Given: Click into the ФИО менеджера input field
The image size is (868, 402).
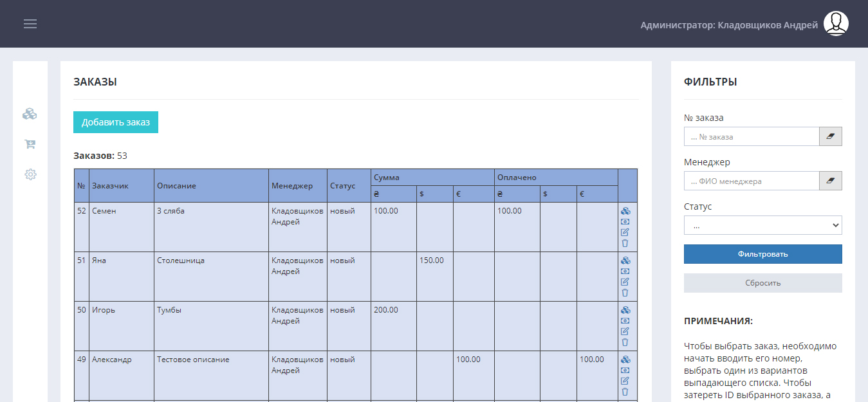Looking at the screenshot, I should (751, 181).
